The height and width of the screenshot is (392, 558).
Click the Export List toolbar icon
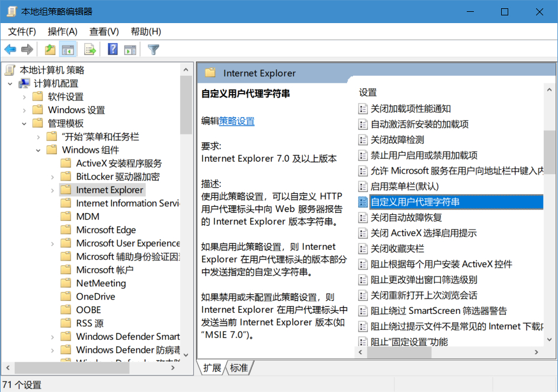(x=89, y=49)
